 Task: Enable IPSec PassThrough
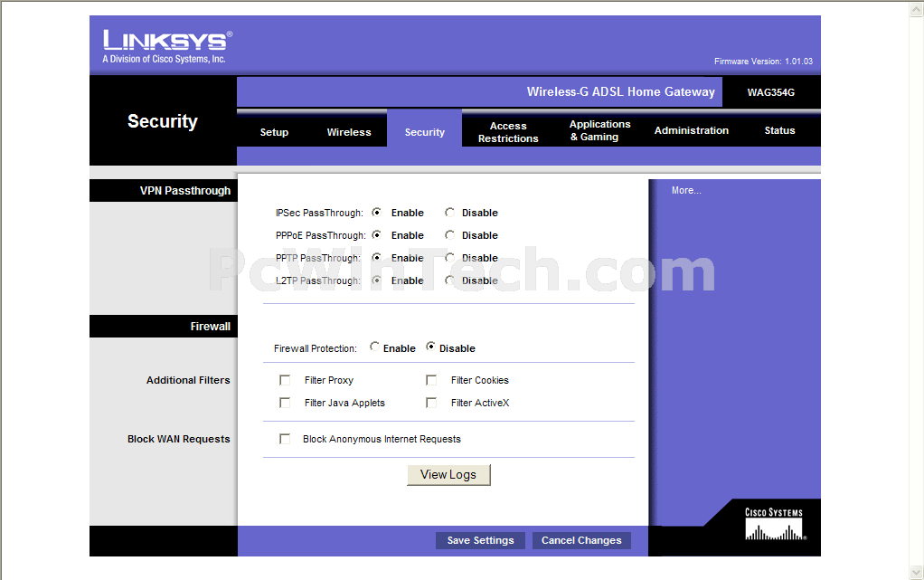point(376,213)
